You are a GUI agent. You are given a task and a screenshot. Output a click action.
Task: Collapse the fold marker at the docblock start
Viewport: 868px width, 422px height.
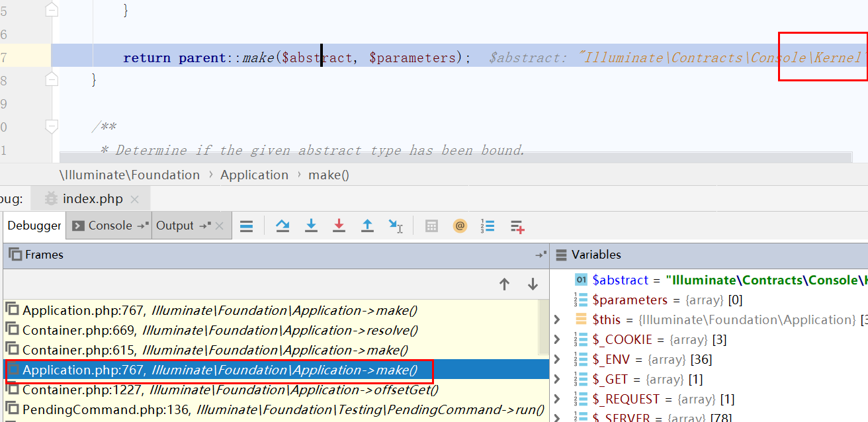pyautogui.click(x=52, y=126)
